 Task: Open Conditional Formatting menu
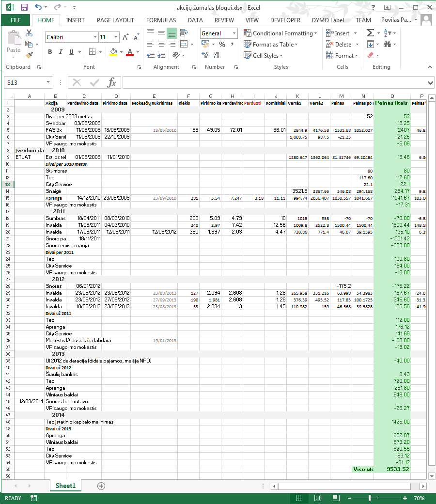click(x=280, y=33)
